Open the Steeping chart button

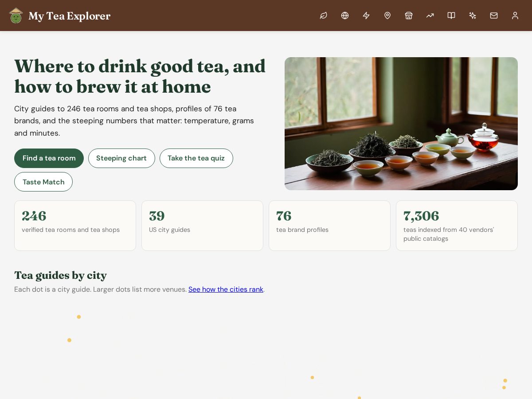pos(121,158)
